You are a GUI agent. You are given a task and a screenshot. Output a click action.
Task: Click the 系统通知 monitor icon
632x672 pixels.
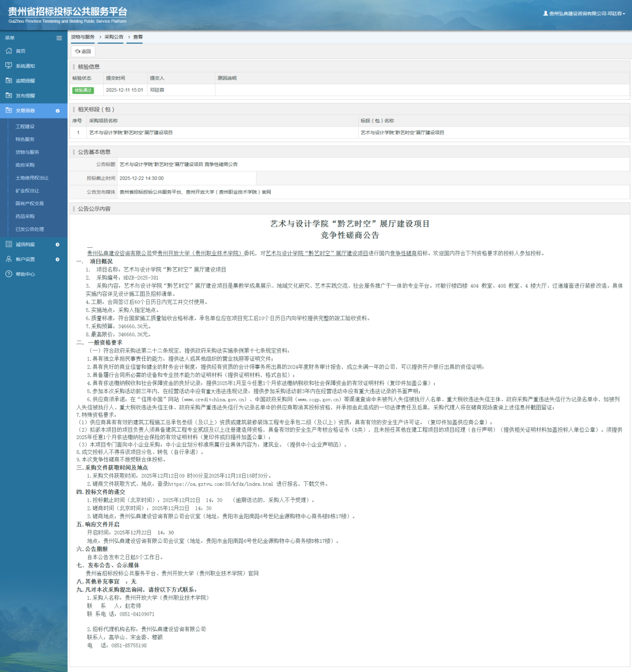pyautogui.click(x=8, y=65)
